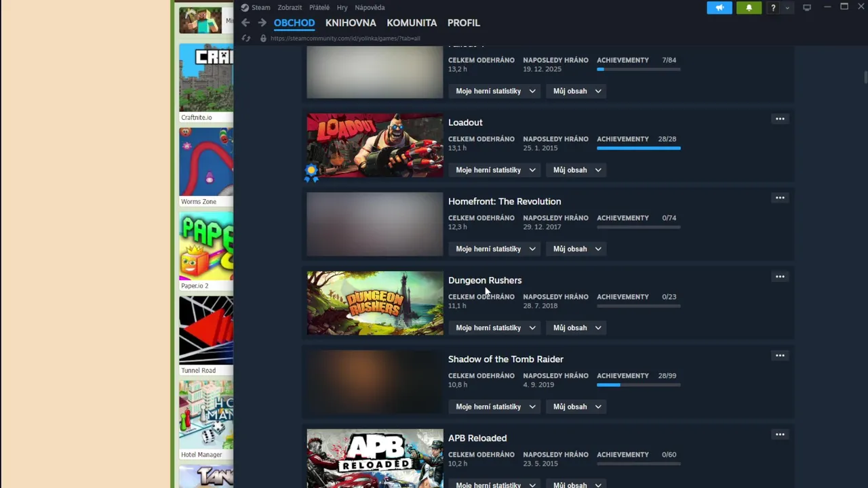Viewport: 868px width, 488px height.
Task: Open the three-dots menu for Homefront: The Revolution
Action: coord(780,198)
